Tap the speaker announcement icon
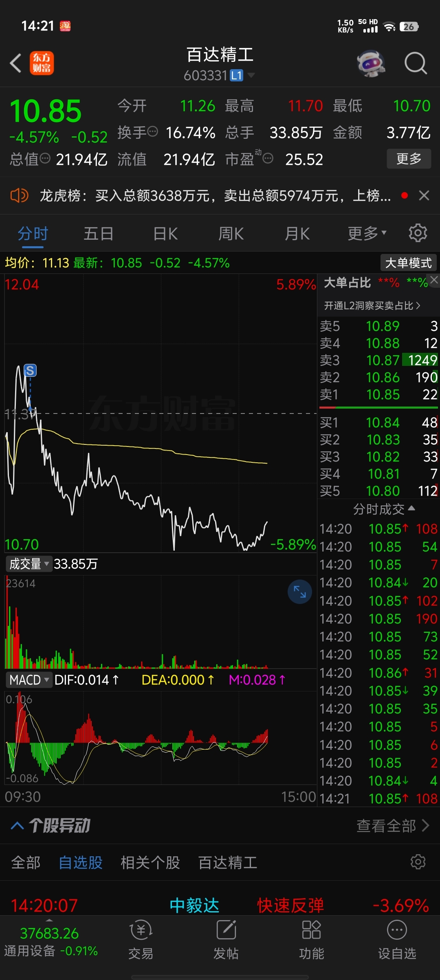The height and width of the screenshot is (980, 440). pos(19,196)
